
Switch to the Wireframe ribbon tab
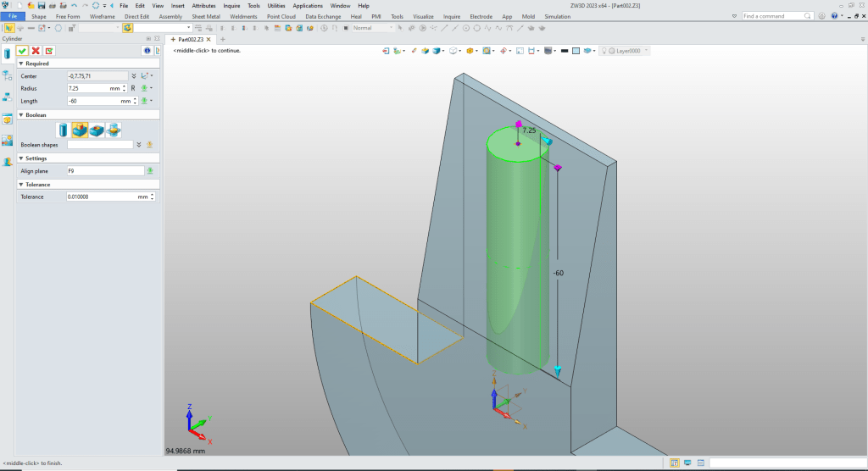[x=103, y=16]
